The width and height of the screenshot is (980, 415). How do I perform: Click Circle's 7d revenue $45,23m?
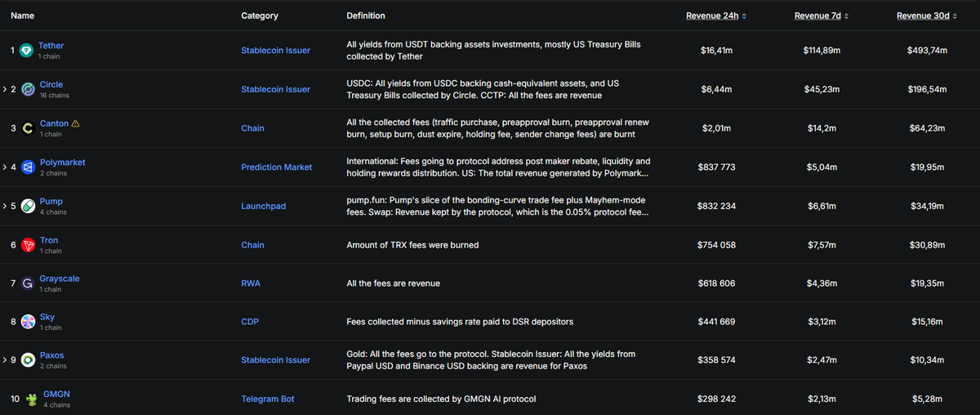click(822, 89)
